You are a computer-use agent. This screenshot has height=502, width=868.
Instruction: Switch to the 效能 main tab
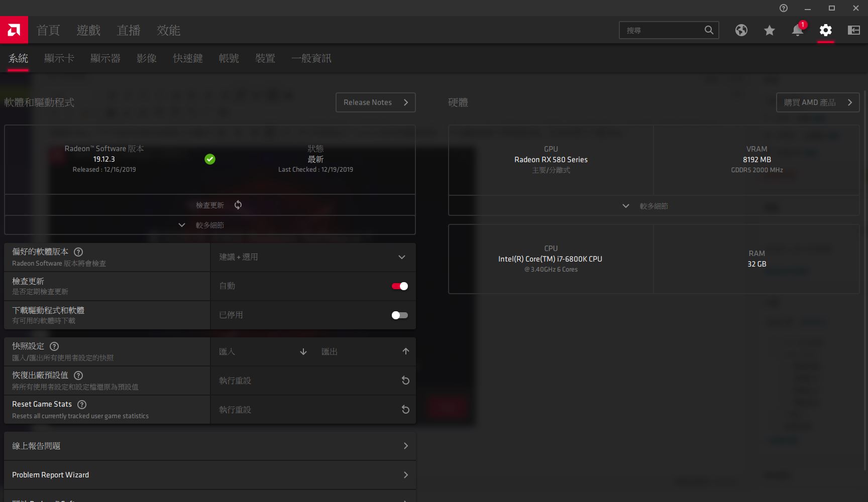(x=168, y=31)
